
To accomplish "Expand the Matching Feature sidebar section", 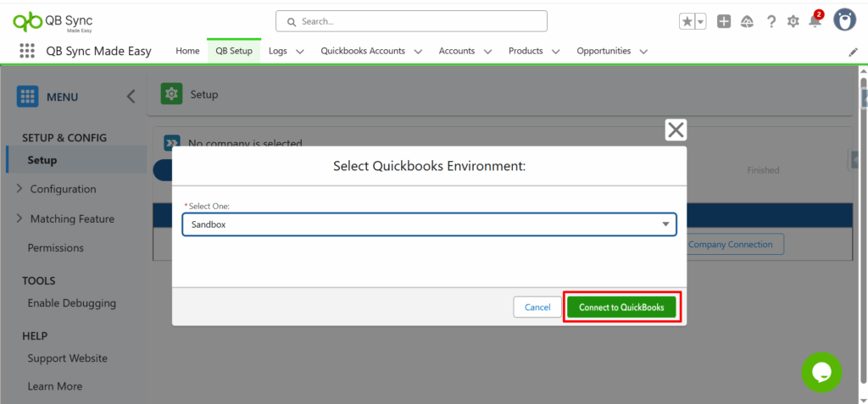I will point(19,219).
